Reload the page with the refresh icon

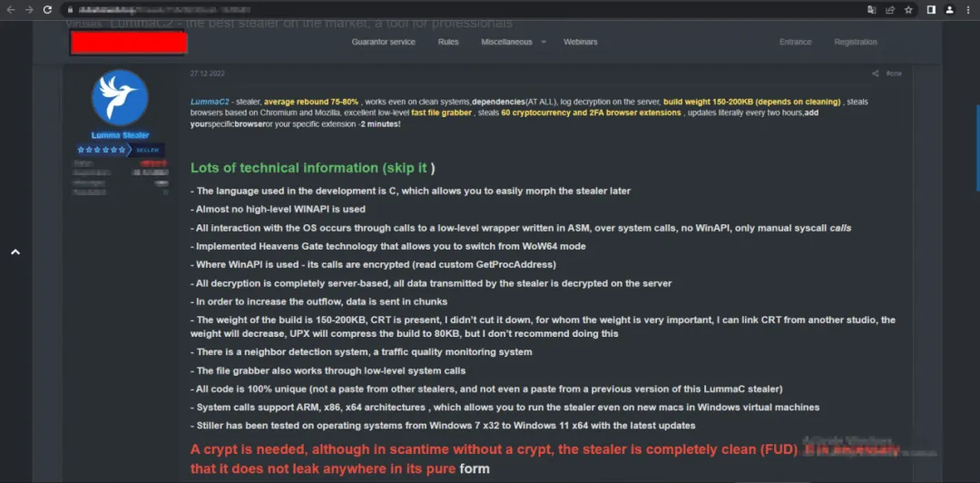[x=45, y=9]
